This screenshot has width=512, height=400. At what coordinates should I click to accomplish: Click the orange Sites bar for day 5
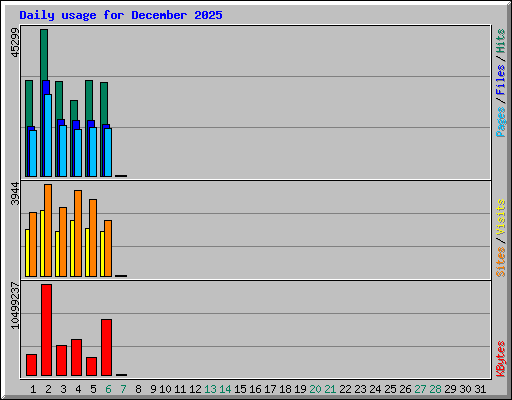click(x=93, y=238)
